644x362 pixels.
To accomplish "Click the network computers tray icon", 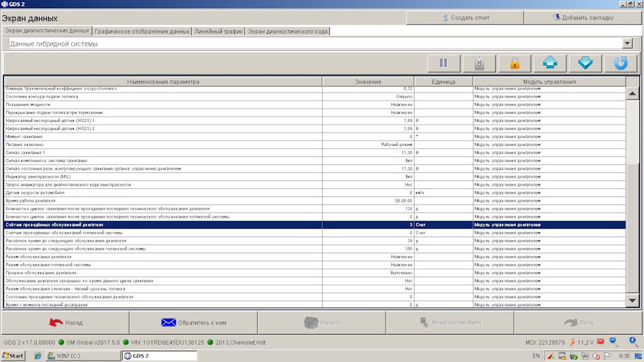I will tap(584, 356).
